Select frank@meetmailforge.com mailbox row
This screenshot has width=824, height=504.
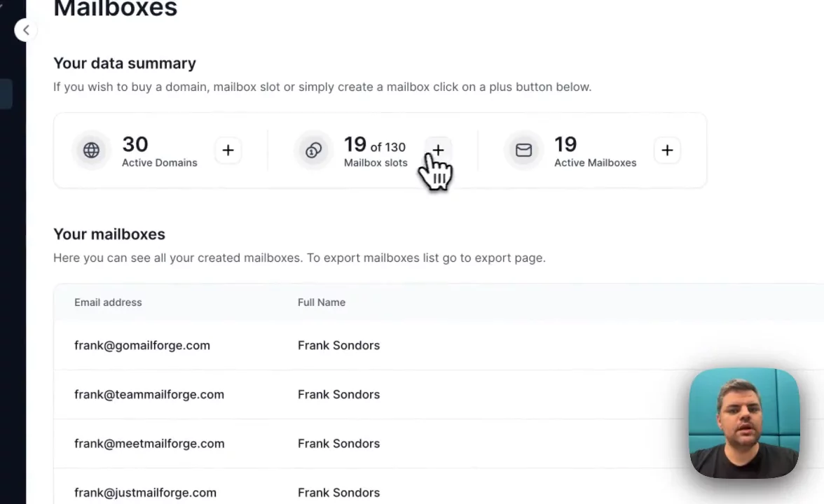(149, 443)
